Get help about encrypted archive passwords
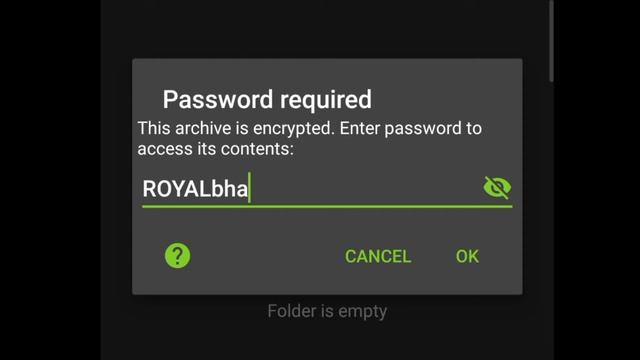Screen dimensions: 640x360 tap(177, 256)
